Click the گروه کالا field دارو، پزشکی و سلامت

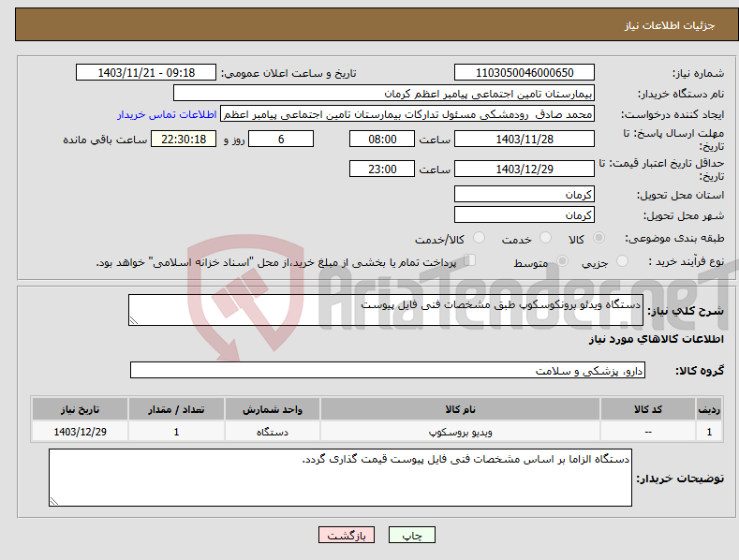[388, 370]
